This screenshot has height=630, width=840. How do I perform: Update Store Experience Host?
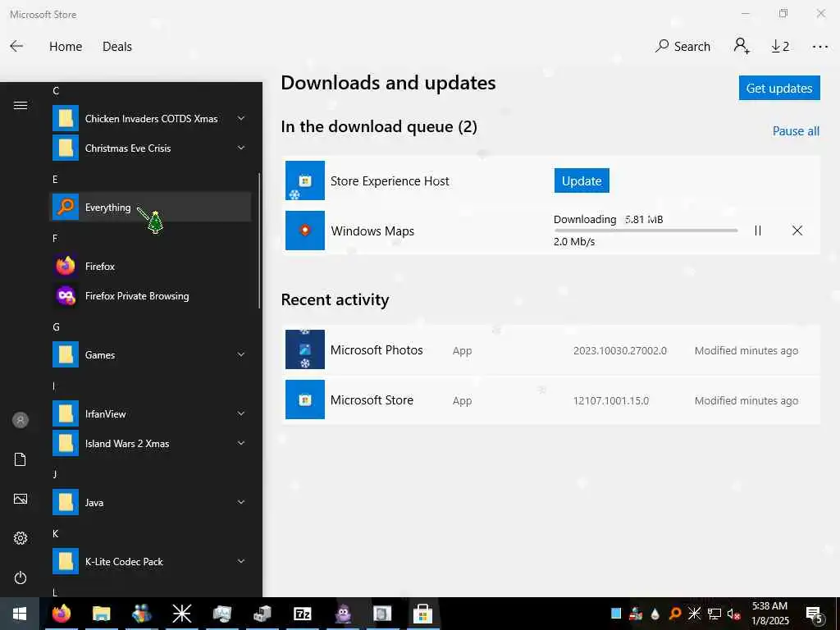coord(582,181)
